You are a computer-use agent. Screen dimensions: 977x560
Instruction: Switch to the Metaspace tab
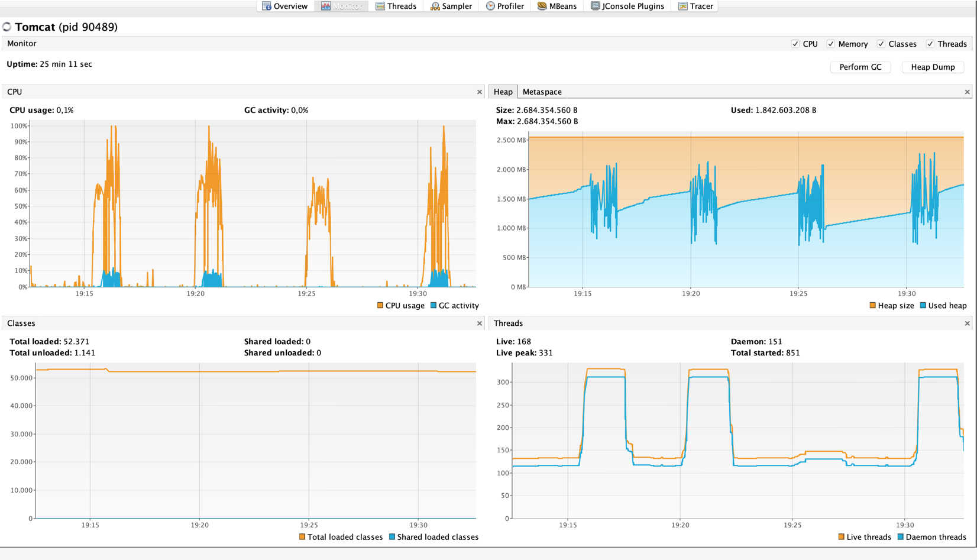point(542,92)
